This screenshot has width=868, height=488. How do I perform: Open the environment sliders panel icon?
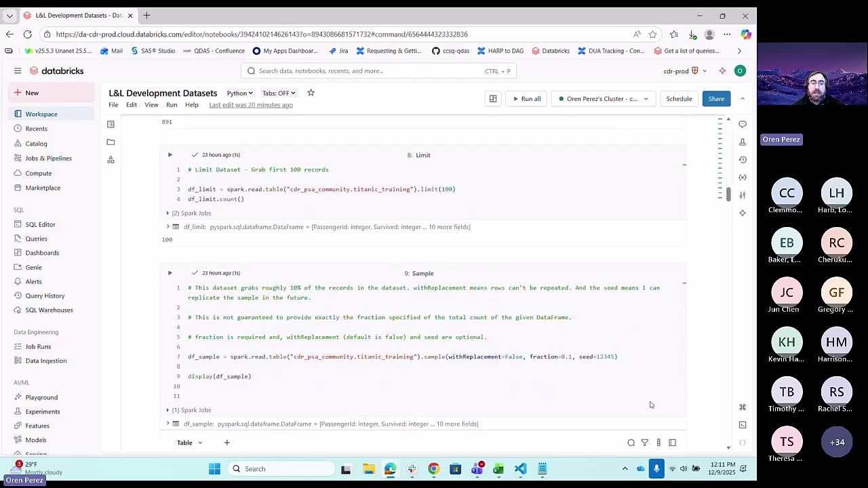coord(743,195)
